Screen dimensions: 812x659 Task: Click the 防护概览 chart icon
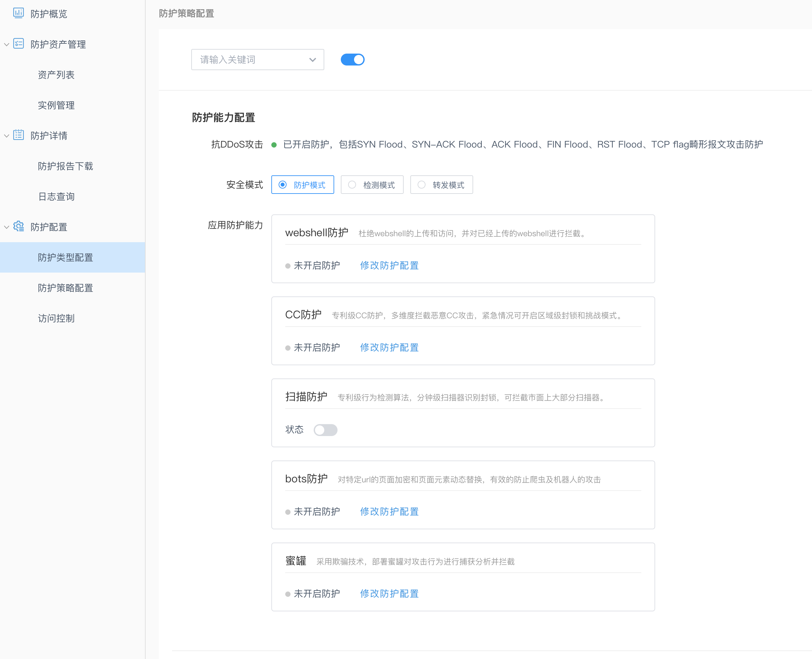point(18,13)
